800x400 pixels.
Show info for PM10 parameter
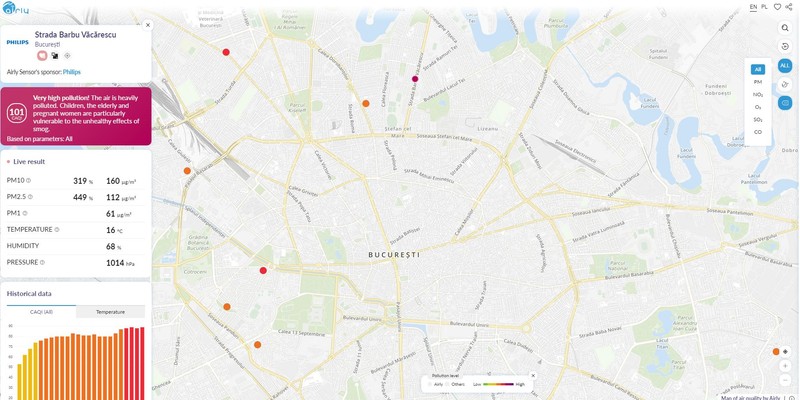point(29,181)
